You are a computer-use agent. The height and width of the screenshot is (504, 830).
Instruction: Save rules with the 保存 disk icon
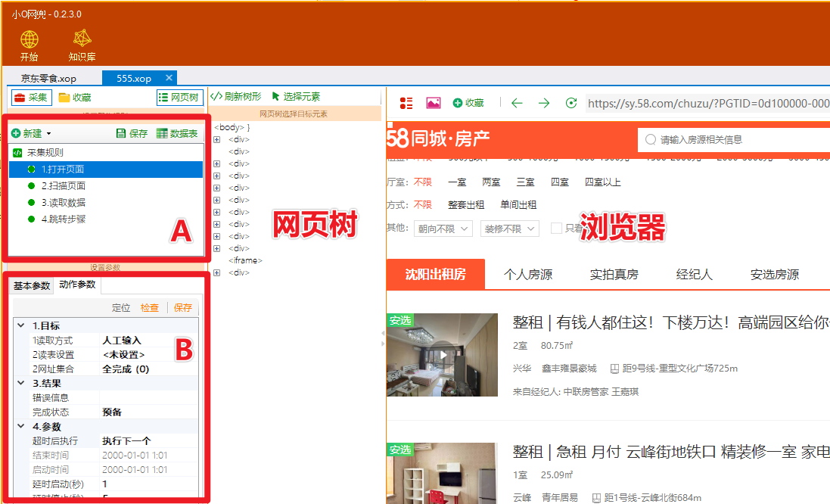[x=121, y=133]
